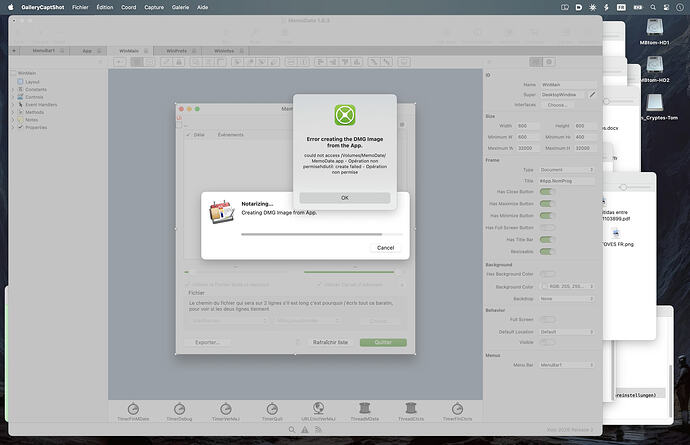Open the find magnifier icon in the status bar

pyautogui.click(x=292, y=430)
